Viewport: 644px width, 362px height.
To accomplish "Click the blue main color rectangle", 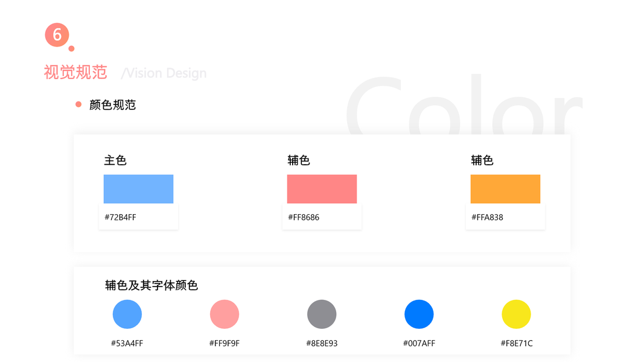I will click(138, 189).
